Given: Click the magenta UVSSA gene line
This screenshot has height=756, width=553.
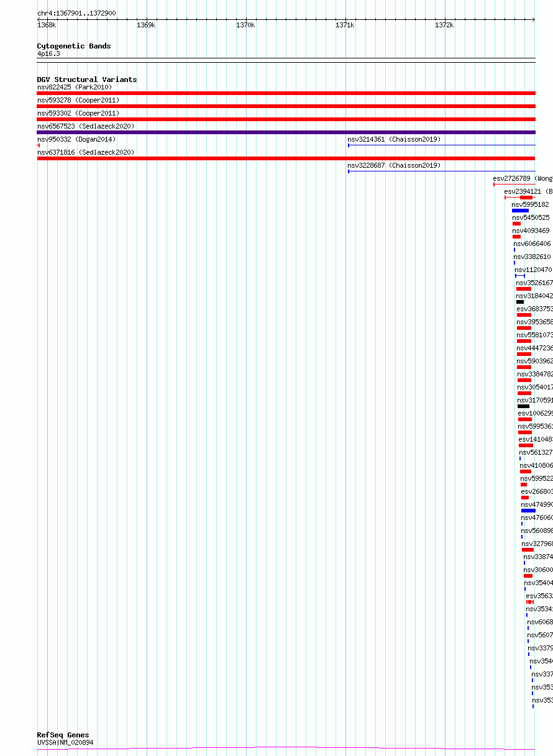Looking at the screenshot, I should (x=286, y=748).
